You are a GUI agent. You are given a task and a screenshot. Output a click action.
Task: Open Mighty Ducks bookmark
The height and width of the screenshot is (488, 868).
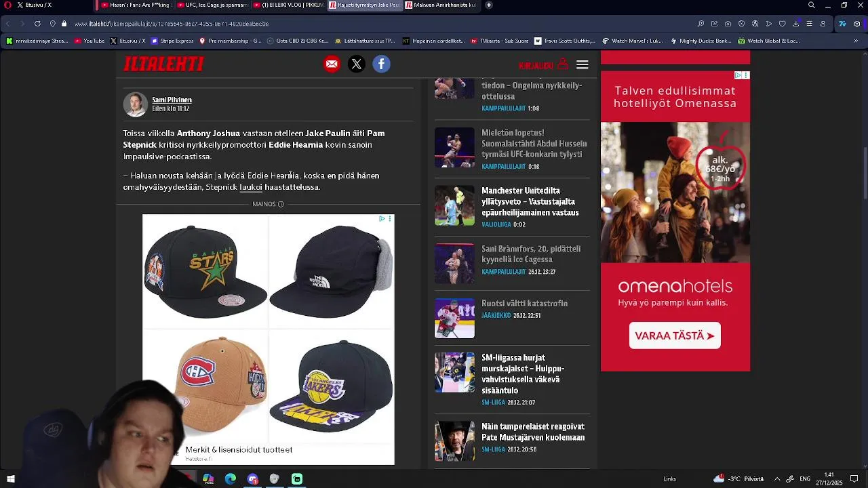tap(701, 41)
